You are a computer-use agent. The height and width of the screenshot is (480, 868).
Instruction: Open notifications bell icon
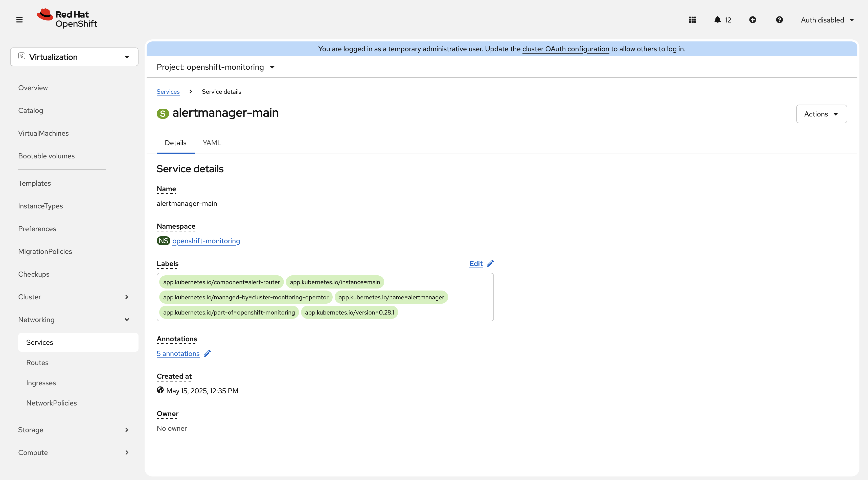(717, 20)
